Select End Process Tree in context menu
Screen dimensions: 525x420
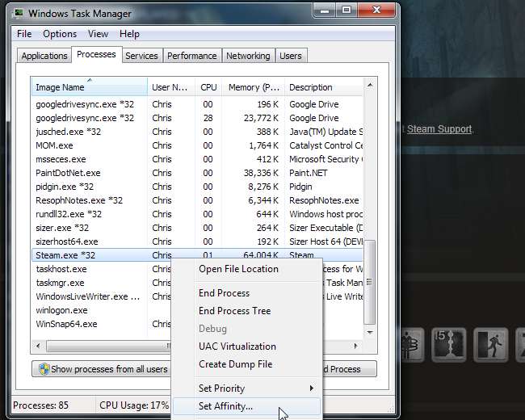click(x=234, y=311)
